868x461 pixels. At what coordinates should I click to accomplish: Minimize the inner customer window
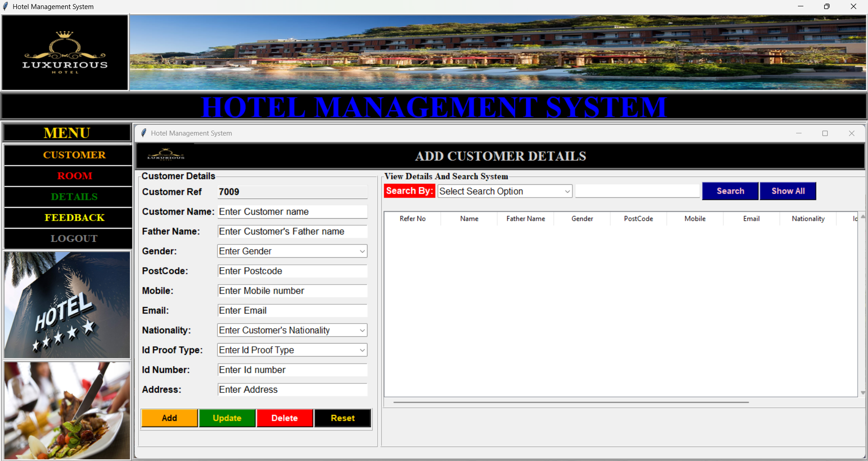coord(799,133)
